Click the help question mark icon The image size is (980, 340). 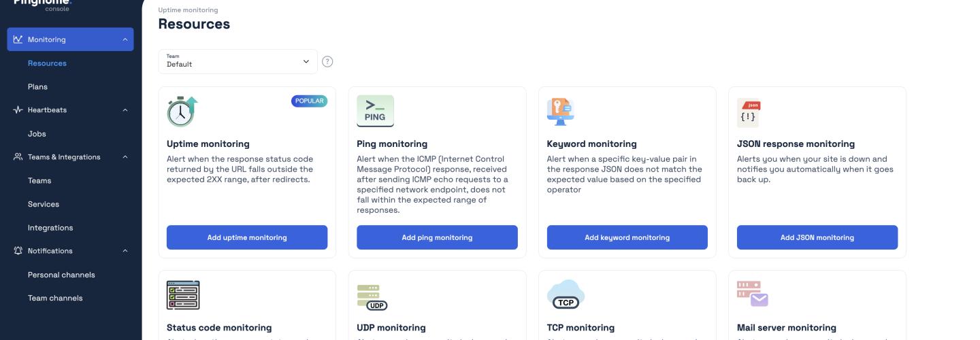click(x=327, y=62)
